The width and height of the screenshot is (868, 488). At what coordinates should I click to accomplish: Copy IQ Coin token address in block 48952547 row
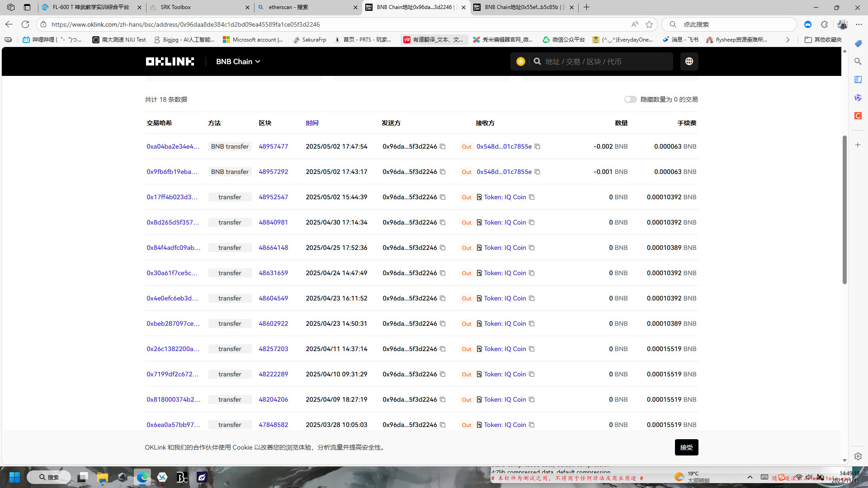(532, 197)
